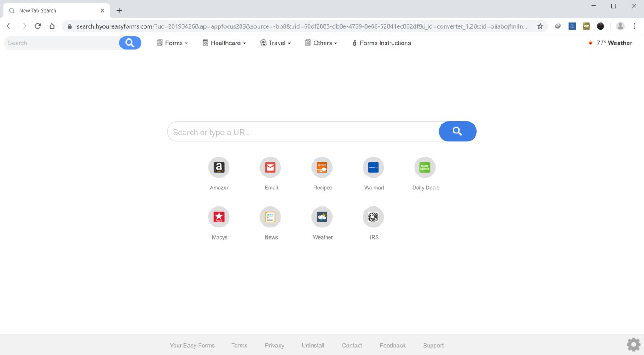This screenshot has width=644, height=355.
Task: Open the Recipes shortcut icon
Action: (322, 167)
